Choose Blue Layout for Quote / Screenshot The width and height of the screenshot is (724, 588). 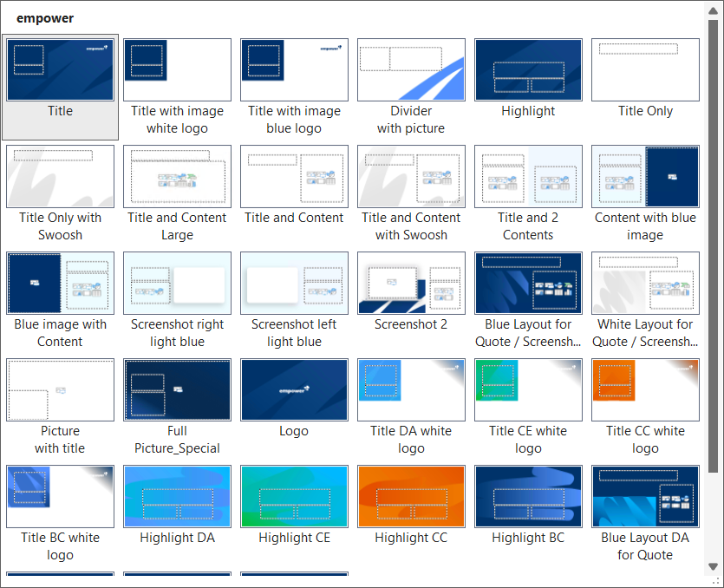point(528,283)
